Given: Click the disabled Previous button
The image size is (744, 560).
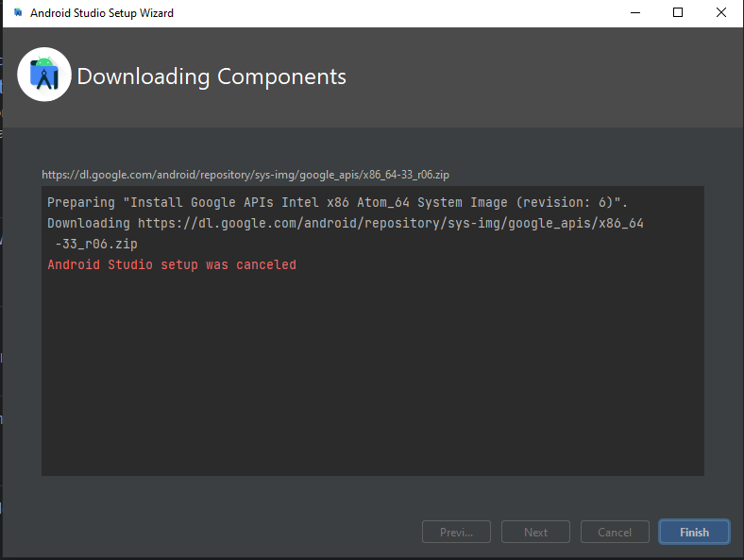Looking at the screenshot, I should 456,532.
